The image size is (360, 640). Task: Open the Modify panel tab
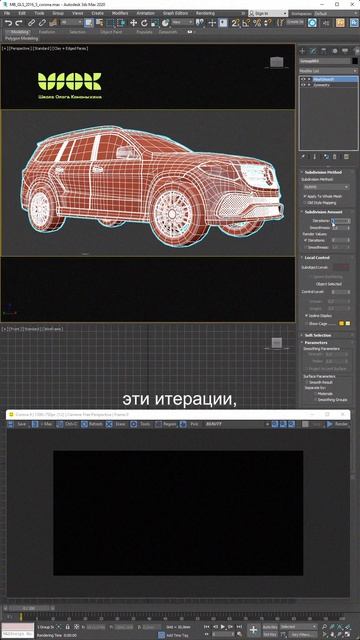click(x=313, y=51)
